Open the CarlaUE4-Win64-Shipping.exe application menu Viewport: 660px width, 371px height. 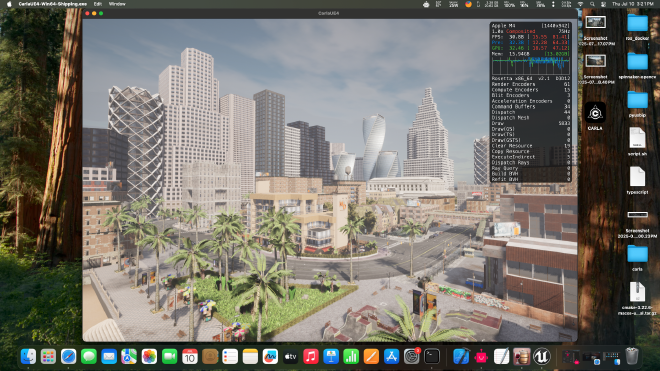pyautogui.click(x=53, y=4)
